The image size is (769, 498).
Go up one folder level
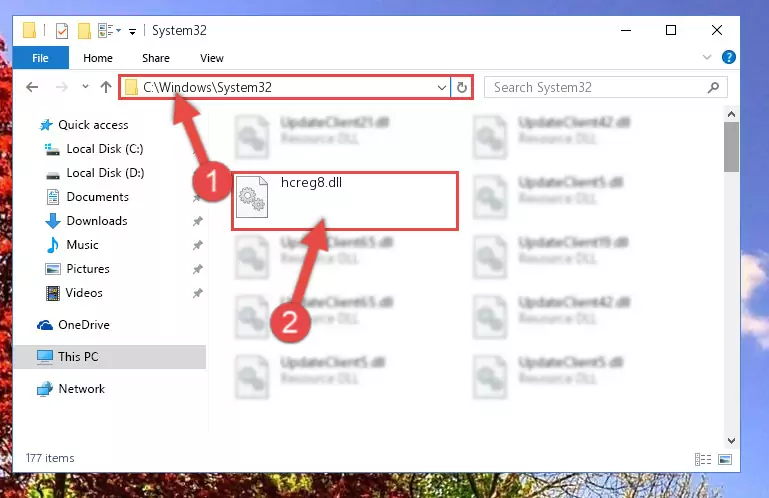[105, 87]
